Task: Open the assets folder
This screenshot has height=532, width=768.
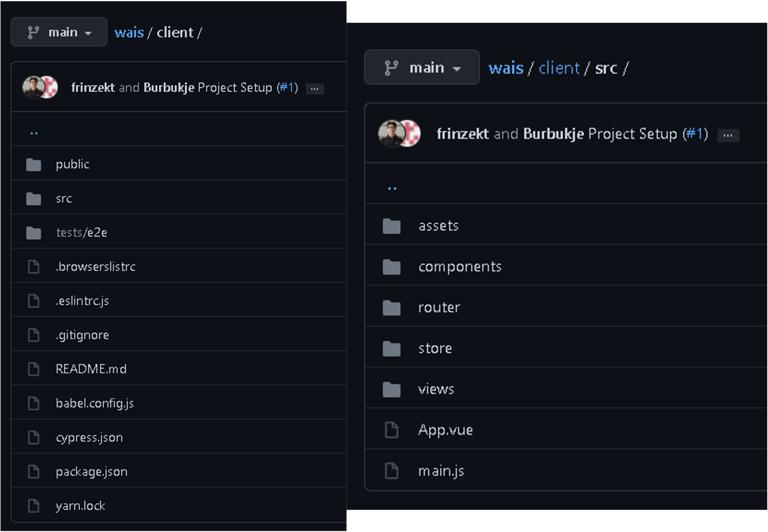Action: (x=438, y=226)
